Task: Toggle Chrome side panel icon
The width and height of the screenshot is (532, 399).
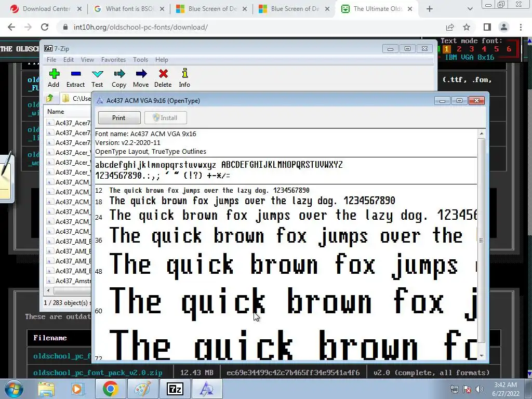Action: tap(487, 27)
